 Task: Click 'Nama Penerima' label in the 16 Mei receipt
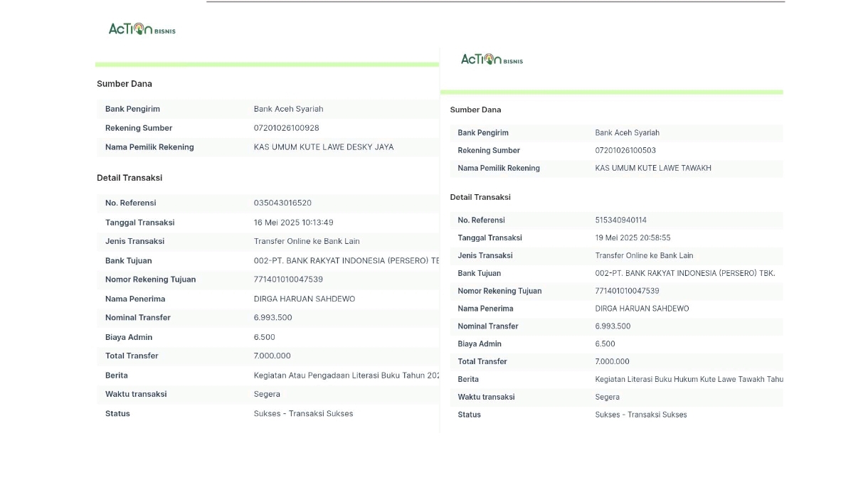135,299
